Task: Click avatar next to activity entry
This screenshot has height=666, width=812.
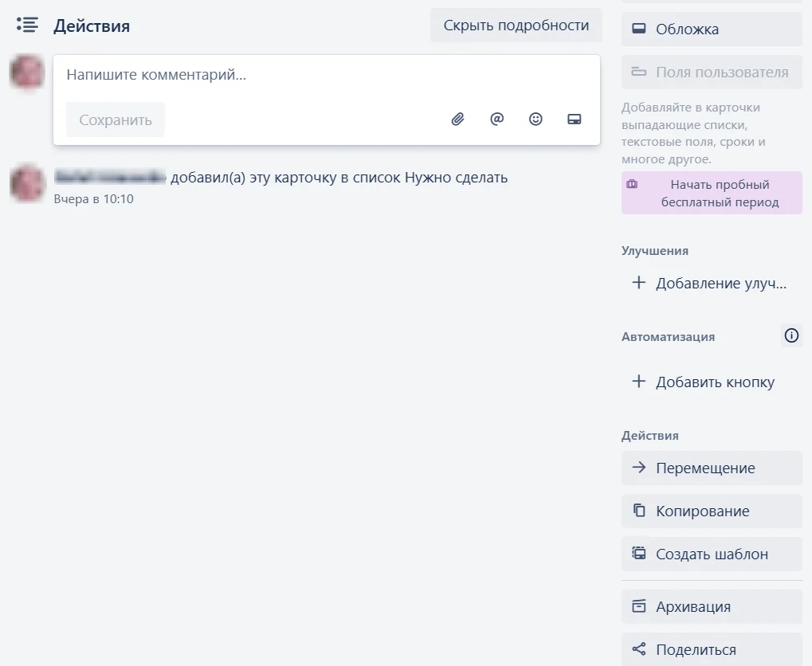Action: 26,183
